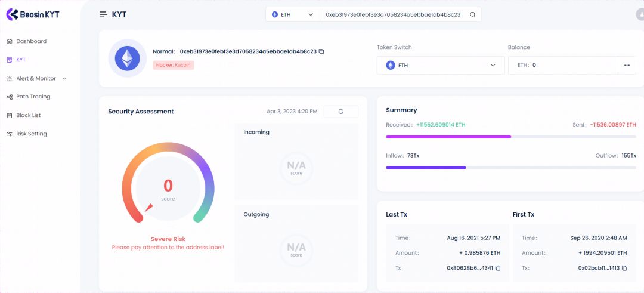The height and width of the screenshot is (293, 644).
Task: Open the ETH chain selector in search bar
Action: 292,14
